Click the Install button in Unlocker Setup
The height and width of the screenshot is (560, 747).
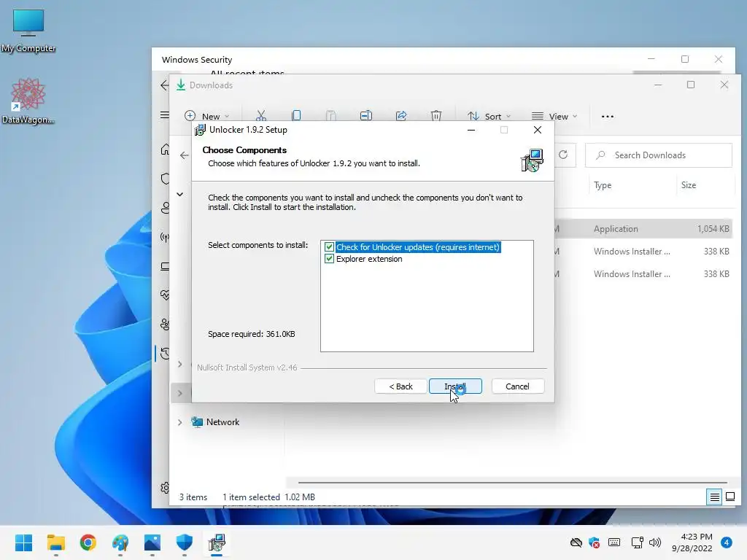[455, 386]
